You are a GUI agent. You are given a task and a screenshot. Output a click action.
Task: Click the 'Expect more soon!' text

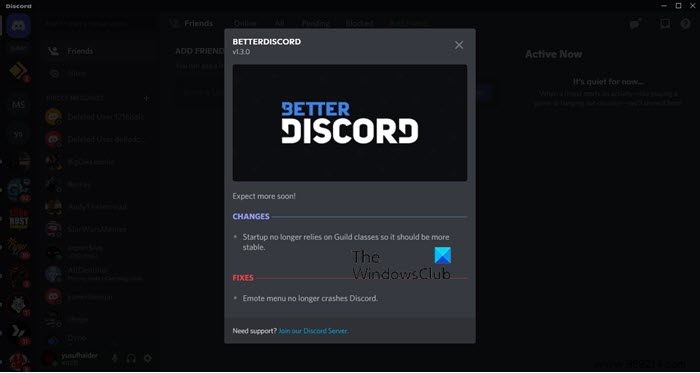tap(264, 196)
